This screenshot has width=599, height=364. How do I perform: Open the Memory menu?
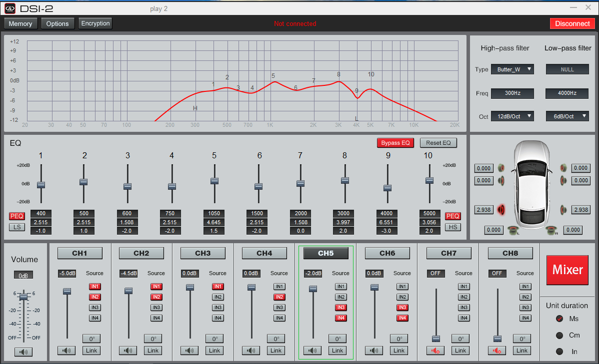[20, 23]
